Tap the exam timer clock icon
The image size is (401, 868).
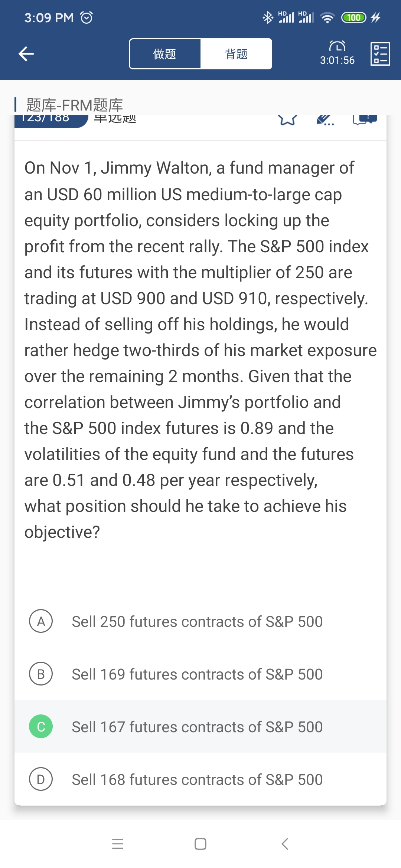(337, 46)
